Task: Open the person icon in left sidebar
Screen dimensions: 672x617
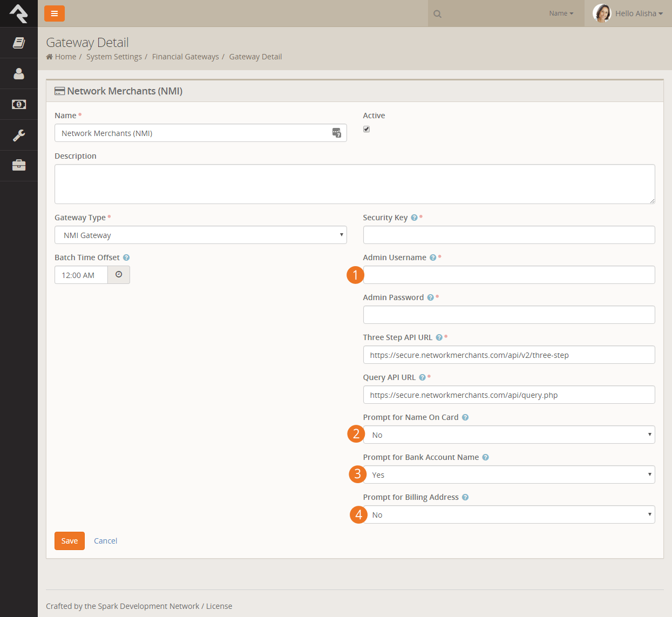Action: point(19,73)
